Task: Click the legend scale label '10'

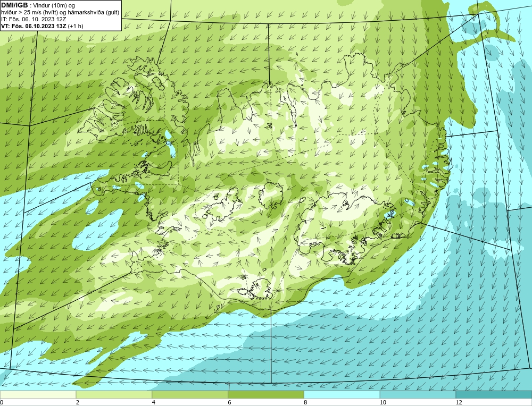Action: 383,402
